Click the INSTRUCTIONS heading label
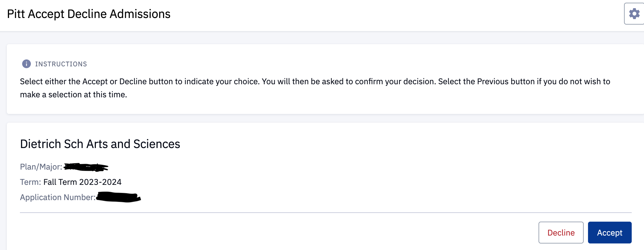The image size is (644, 250). coord(61,64)
